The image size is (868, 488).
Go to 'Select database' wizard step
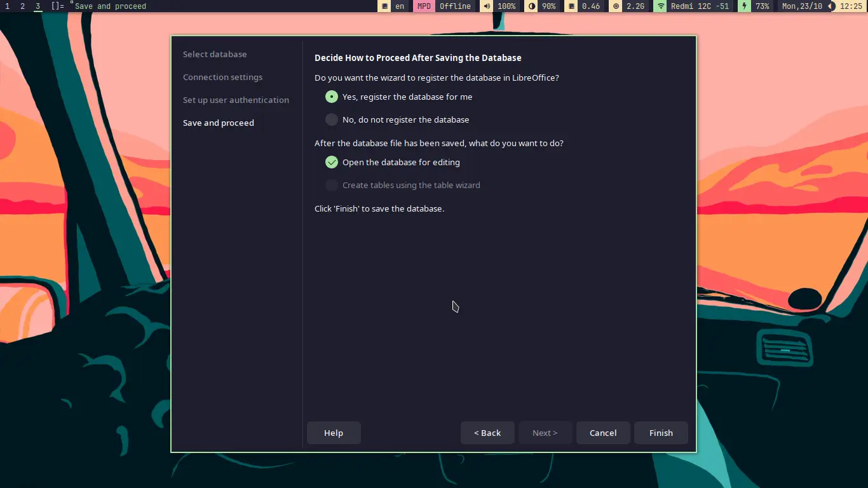(x=215, y=54)
